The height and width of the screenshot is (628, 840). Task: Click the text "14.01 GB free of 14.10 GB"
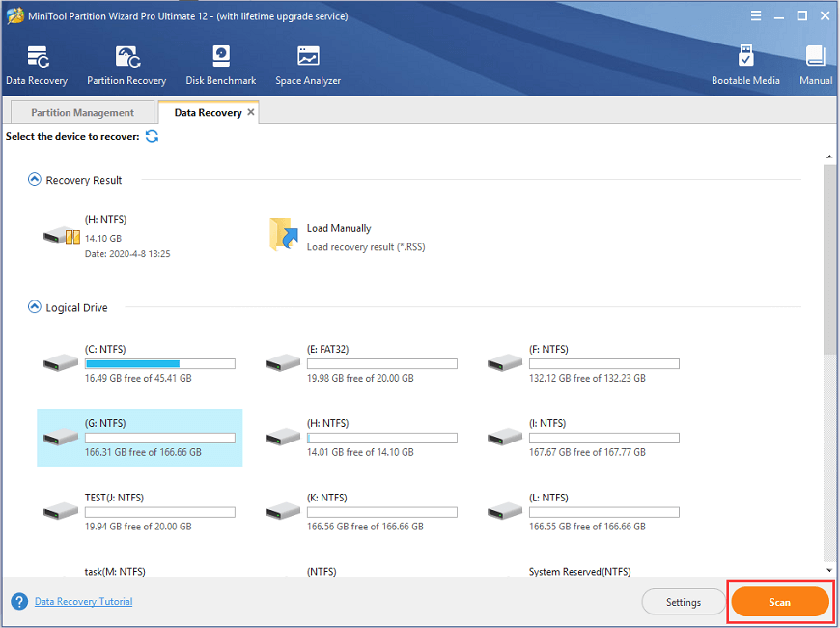(x=360, y=452)
